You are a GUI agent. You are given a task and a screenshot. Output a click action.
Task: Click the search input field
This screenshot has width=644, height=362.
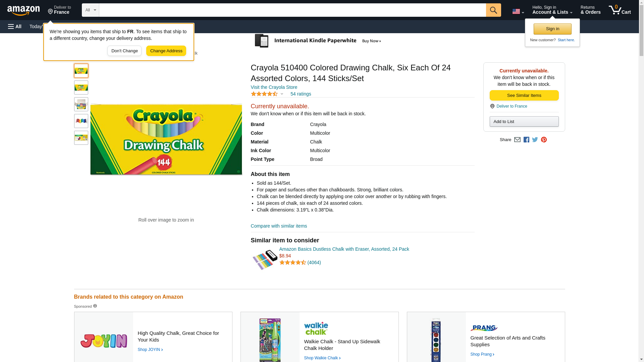coord(292,10)
